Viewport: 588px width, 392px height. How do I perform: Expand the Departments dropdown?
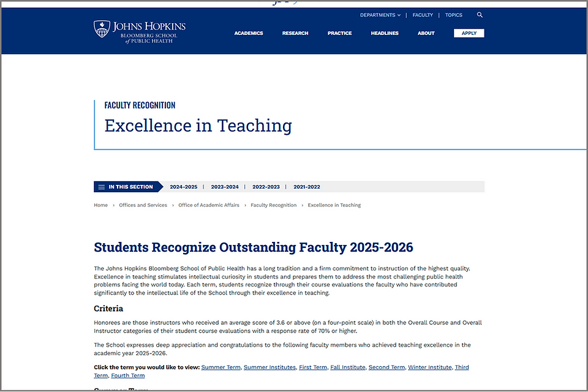(x=380, y=15)
